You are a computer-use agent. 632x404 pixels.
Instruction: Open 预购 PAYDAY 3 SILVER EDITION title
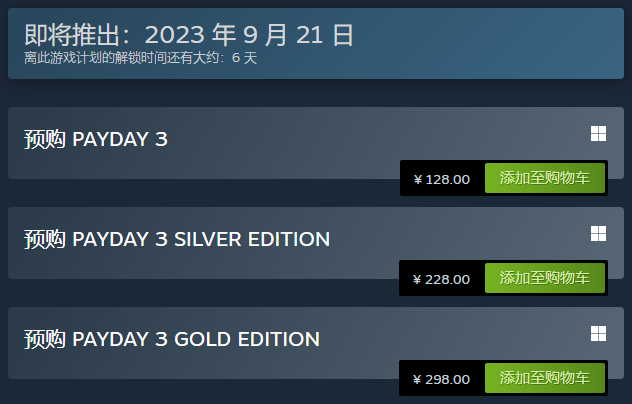point(177,239)
